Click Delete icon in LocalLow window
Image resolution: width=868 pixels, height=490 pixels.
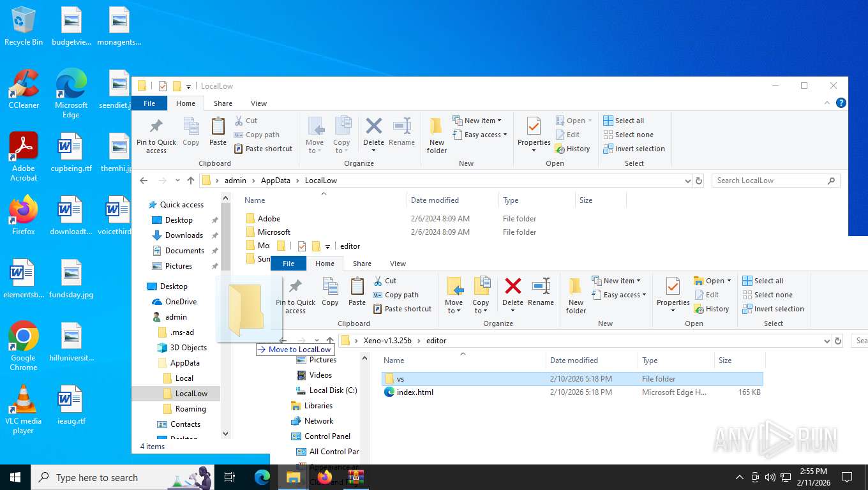coord(374,126)
